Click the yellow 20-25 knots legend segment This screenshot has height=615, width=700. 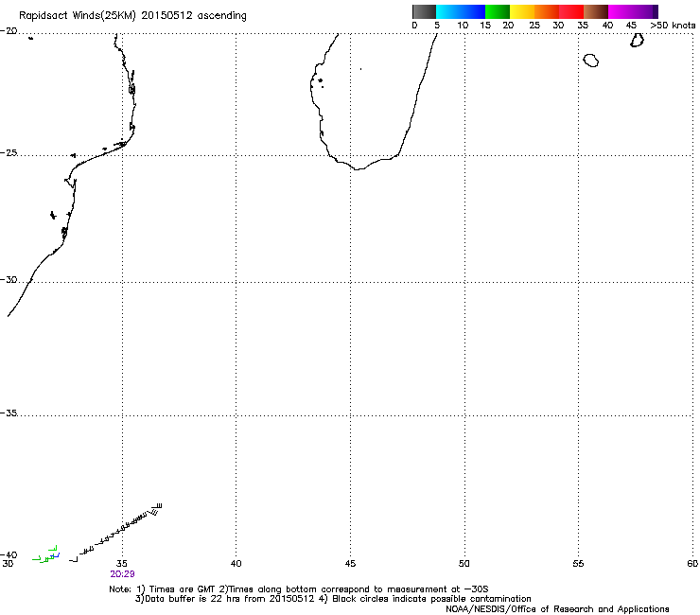(522, 11)
